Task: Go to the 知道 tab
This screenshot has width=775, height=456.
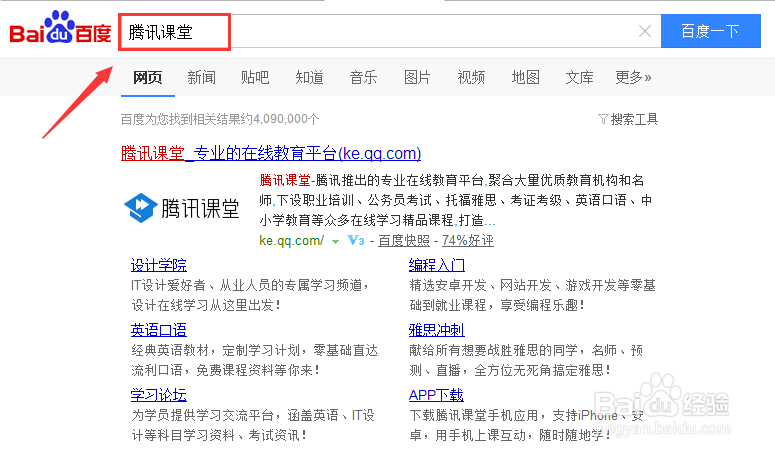Action: 309,78
